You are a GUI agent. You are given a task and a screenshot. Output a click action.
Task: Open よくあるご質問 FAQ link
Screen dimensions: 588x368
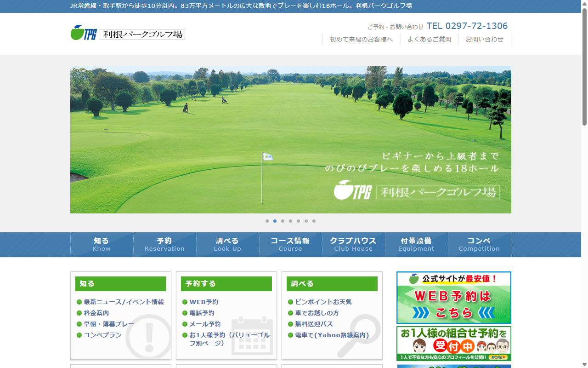click(x=429, y=40)
